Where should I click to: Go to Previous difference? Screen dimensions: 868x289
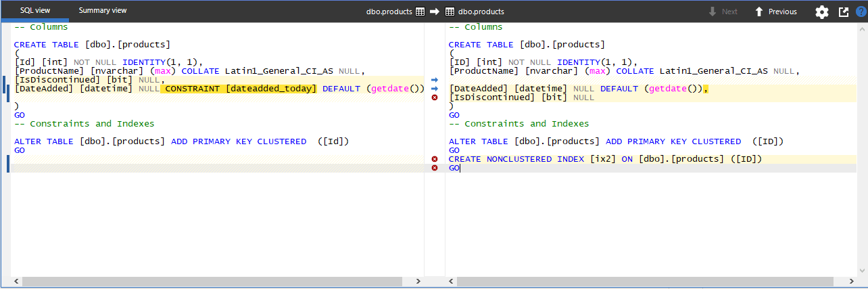tap(775, 12)
